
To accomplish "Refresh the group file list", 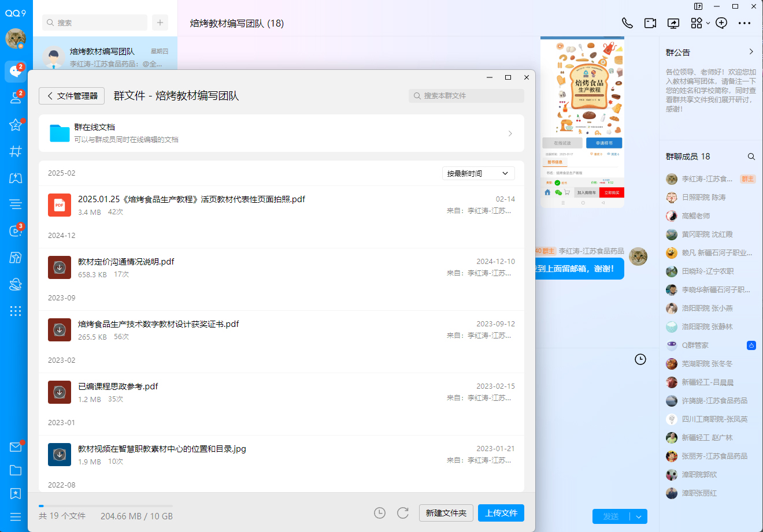I will pos(403,513).
